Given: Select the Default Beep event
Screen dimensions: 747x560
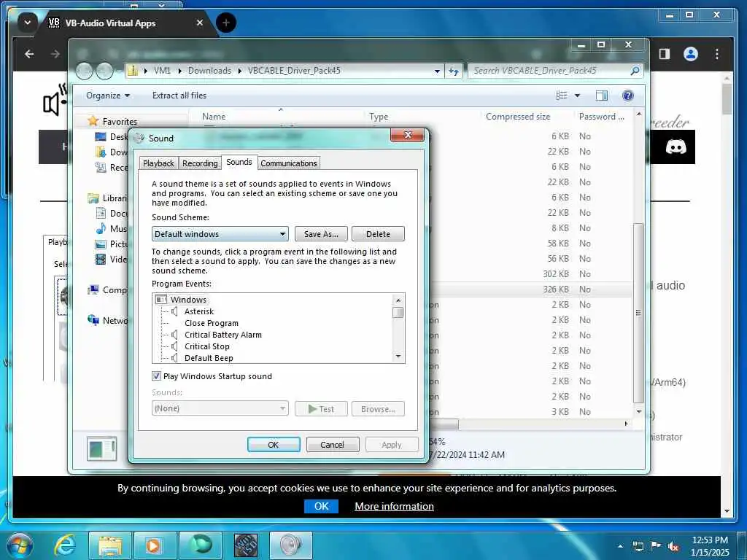Looking at the screenshot, I should 209,358.
